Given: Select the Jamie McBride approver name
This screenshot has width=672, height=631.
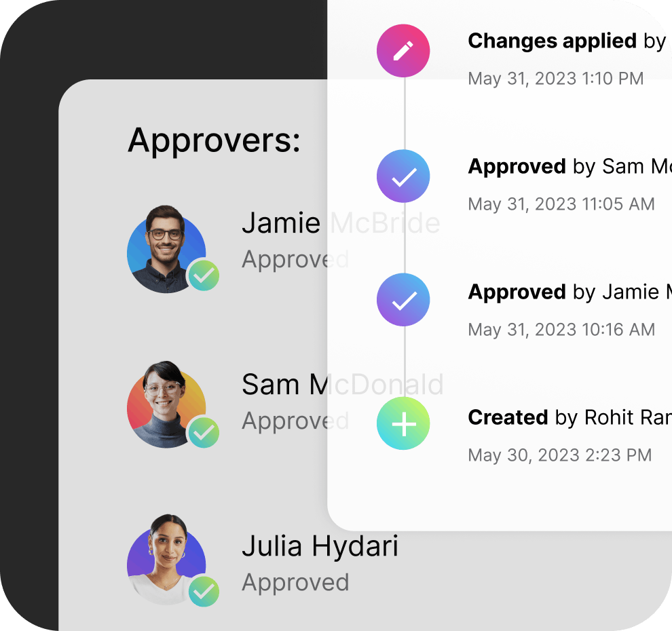Looking at the screenshot, I should (341, 223).
